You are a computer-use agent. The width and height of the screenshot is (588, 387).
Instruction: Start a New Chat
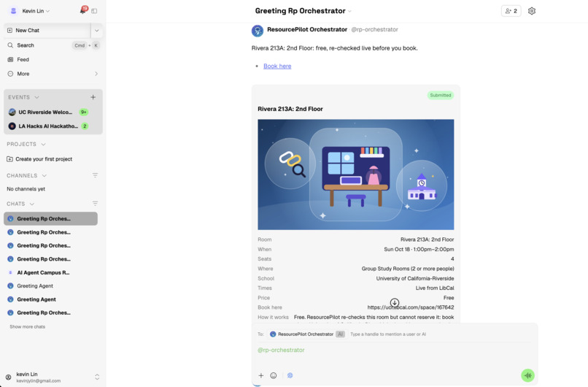pos(47,31)
